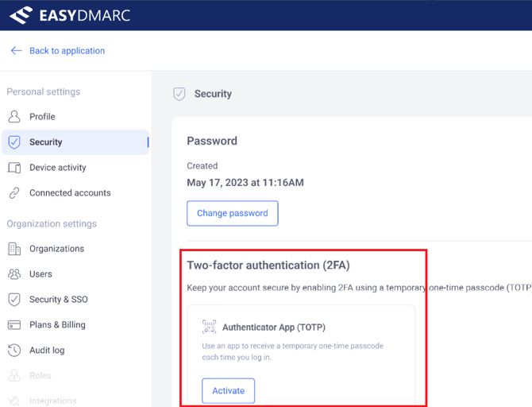Click the Device activity devices icon
Viewport: 532px width, 407px height.
pos(14,168)
